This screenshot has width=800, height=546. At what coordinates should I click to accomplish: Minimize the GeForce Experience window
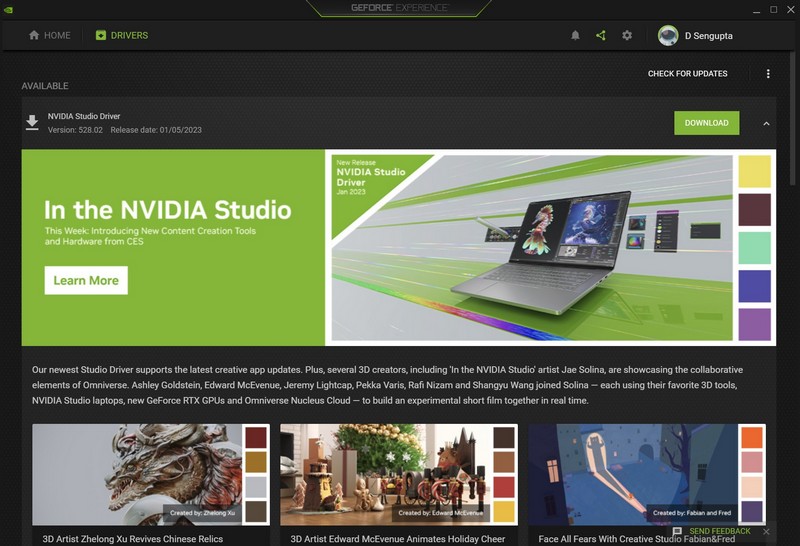(x=757, y=10)
